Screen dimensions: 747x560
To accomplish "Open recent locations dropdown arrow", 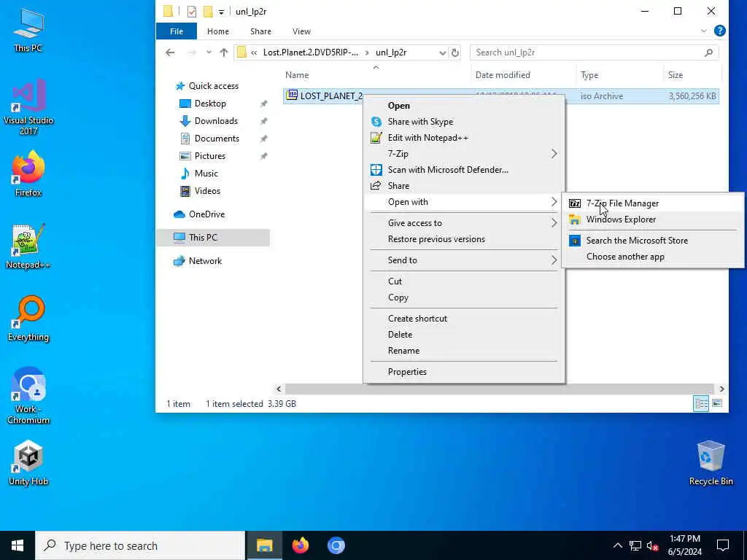I will pyautogui.click(x=209, y=52).
